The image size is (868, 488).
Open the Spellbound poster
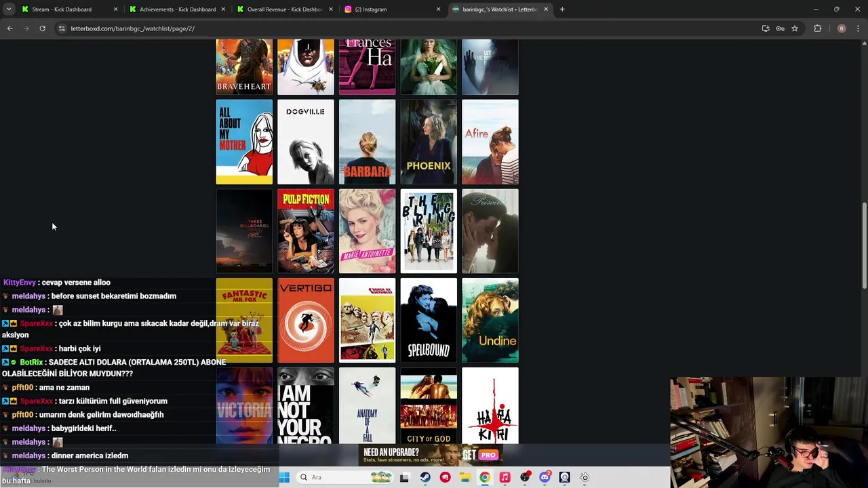click(429, 321)
